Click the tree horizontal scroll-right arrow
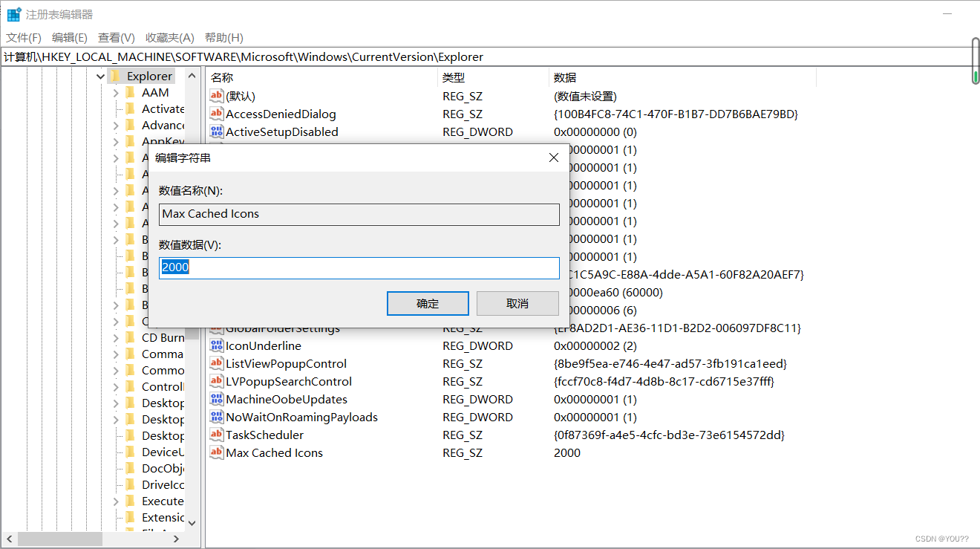The height and width of the screenshot is (549, 980). (176, 539)
